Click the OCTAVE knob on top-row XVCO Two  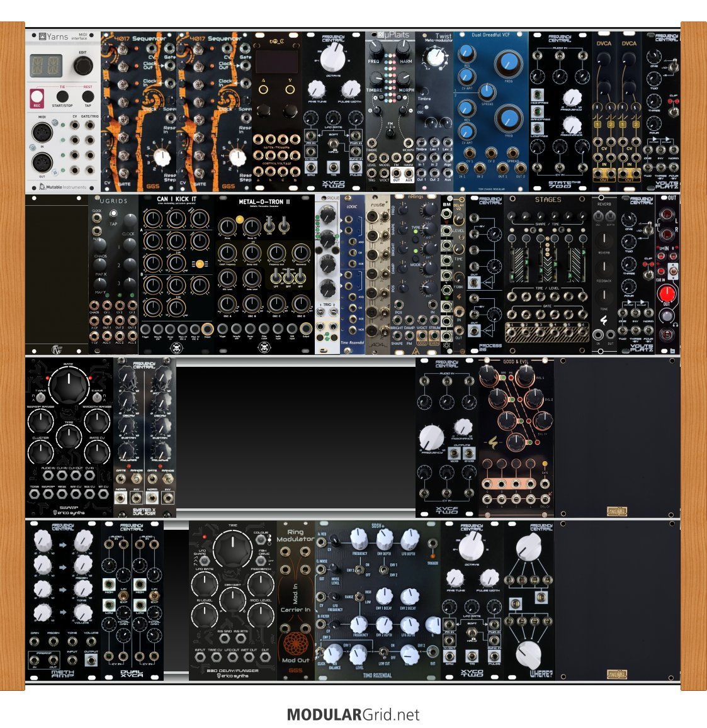[332, 56]
